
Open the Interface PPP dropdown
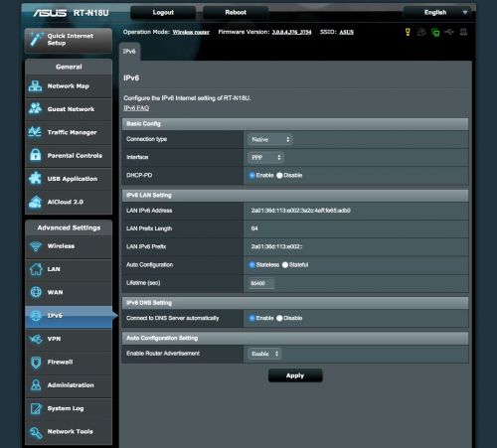tap(265, 158)
